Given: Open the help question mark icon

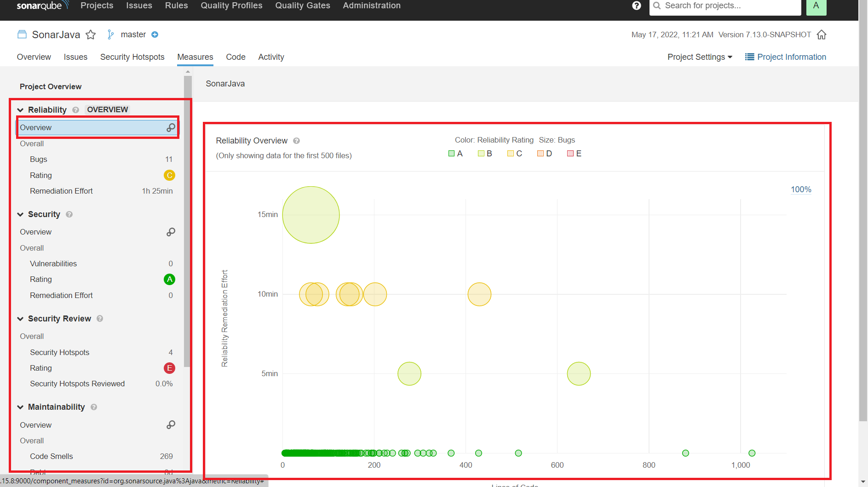Looking at the screenshot, I should point(637,6).
